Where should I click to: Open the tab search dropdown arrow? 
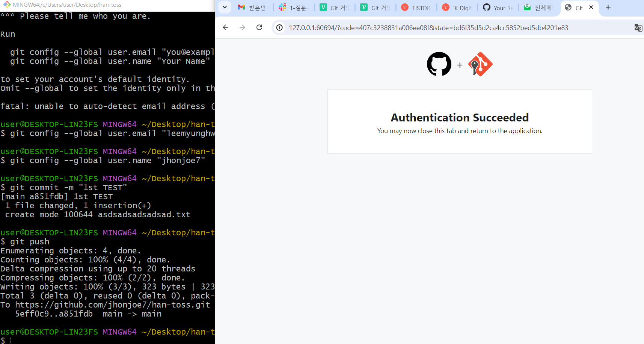coord(225,7)
